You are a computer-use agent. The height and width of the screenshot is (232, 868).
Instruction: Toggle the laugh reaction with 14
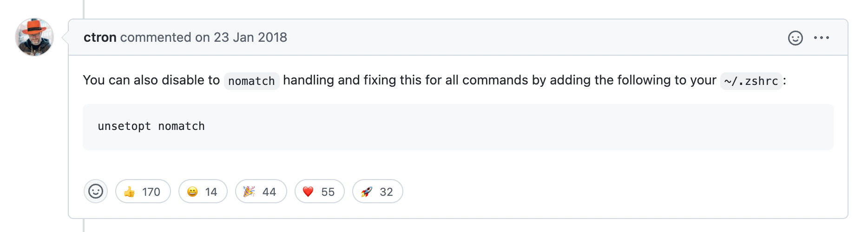coord(203,191)
